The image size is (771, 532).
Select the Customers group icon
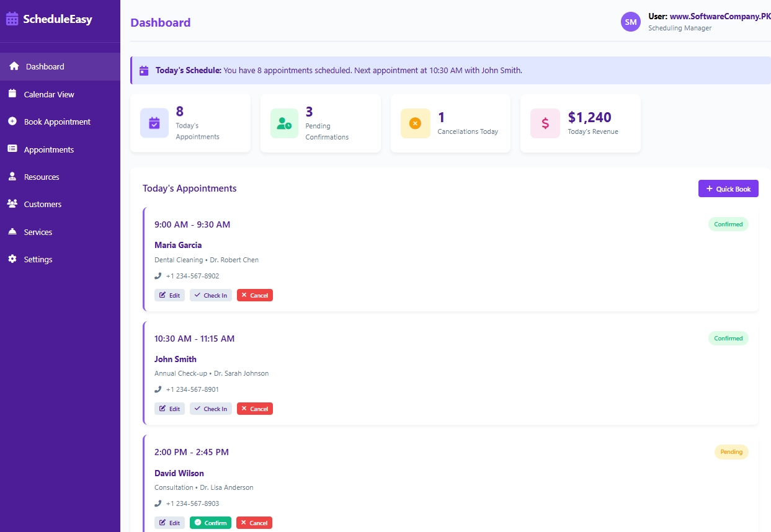coord(13,204)
